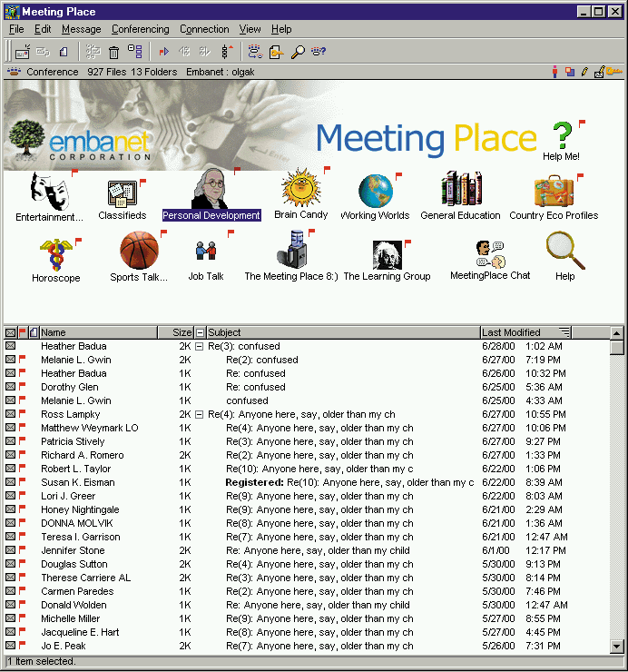
Task: Toggle unread flag on Ross Lampky's row
Action: [23, 414]
